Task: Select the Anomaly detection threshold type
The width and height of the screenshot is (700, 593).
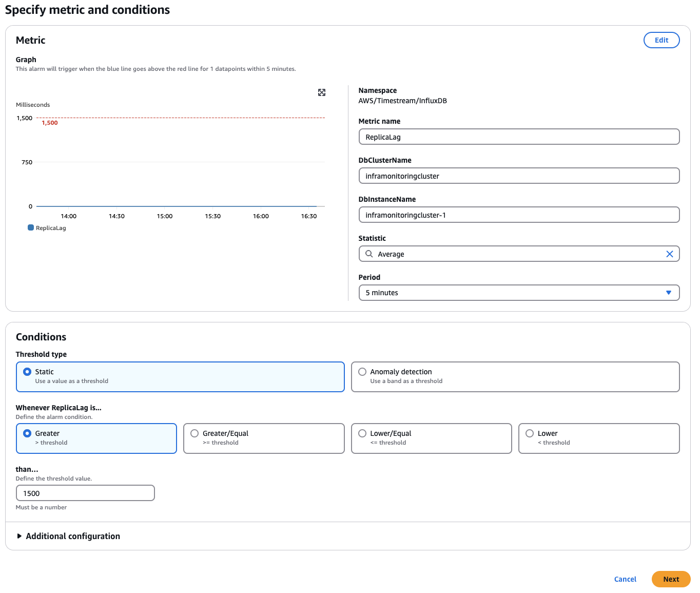Action: coord(362,372)
